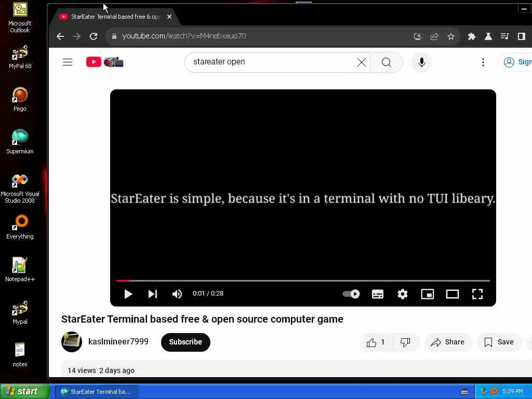This screenshot has height=399, width=532.
Task: Toggle subtitles/closed captions
Action: click(x=378, y=294)
